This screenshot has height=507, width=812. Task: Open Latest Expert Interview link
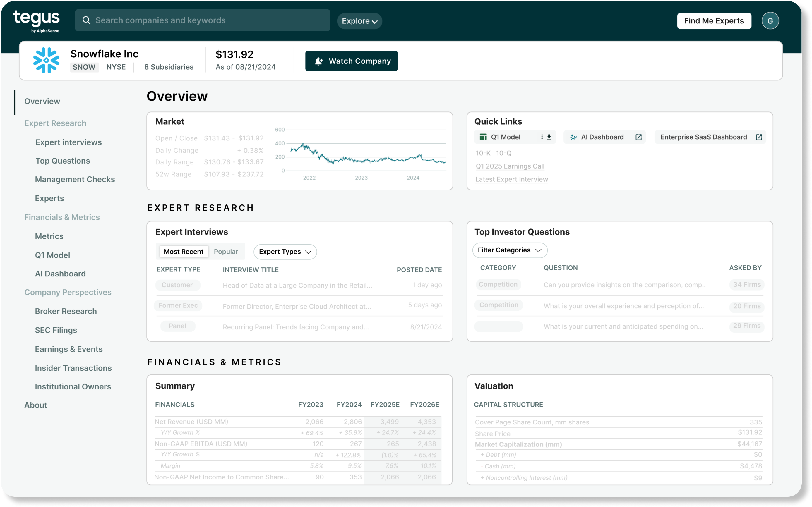511,179
